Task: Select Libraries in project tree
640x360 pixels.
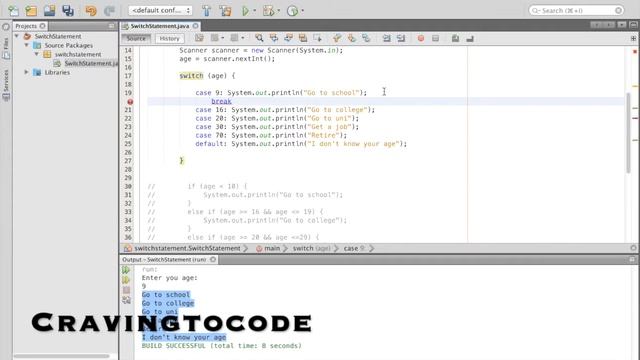Action: [x=57, y=72]
